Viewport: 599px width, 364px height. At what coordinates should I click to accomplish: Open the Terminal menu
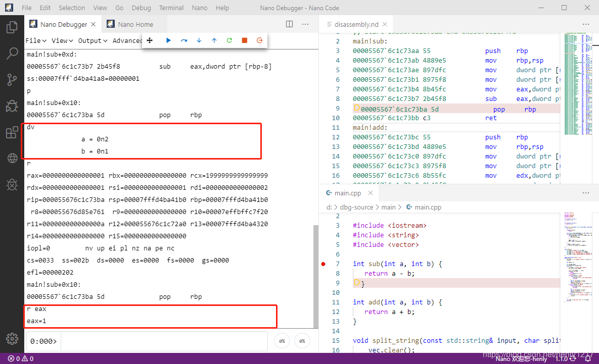tap(171, 8)
